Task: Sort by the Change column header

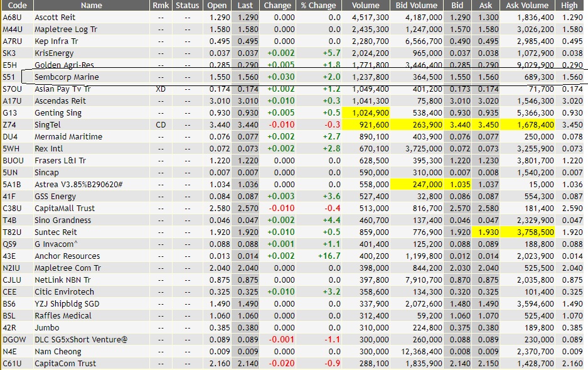Action: pos(277,5)
